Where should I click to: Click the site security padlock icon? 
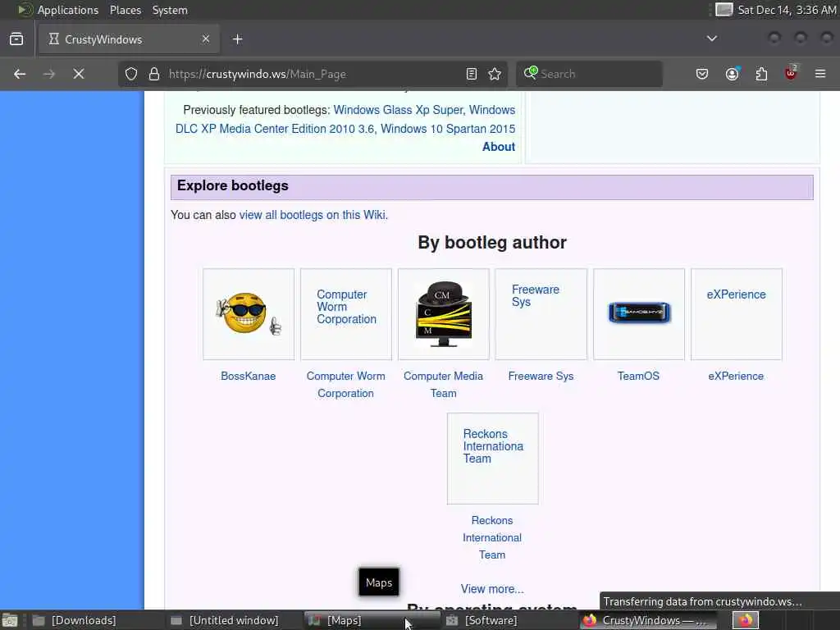154,74
